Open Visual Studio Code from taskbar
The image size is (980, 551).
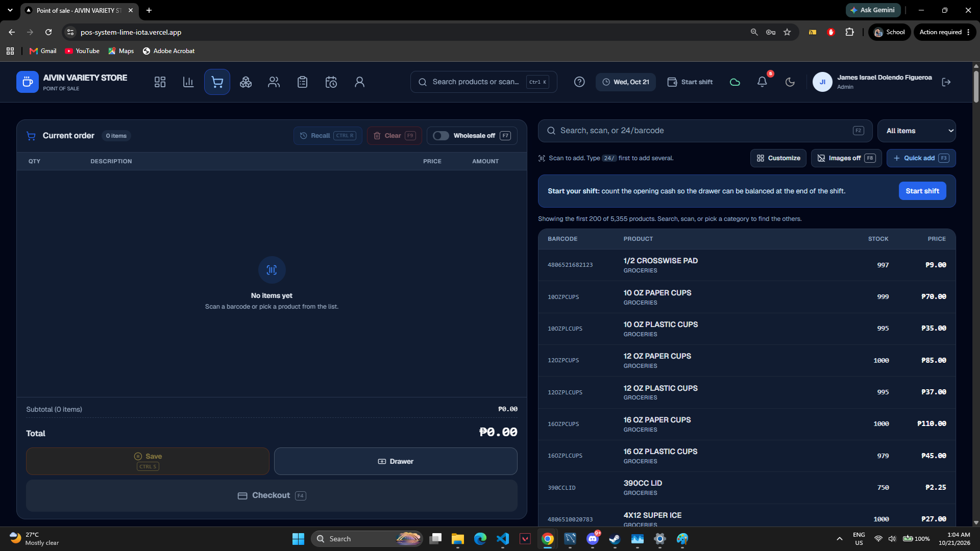(x=503, y=539)
